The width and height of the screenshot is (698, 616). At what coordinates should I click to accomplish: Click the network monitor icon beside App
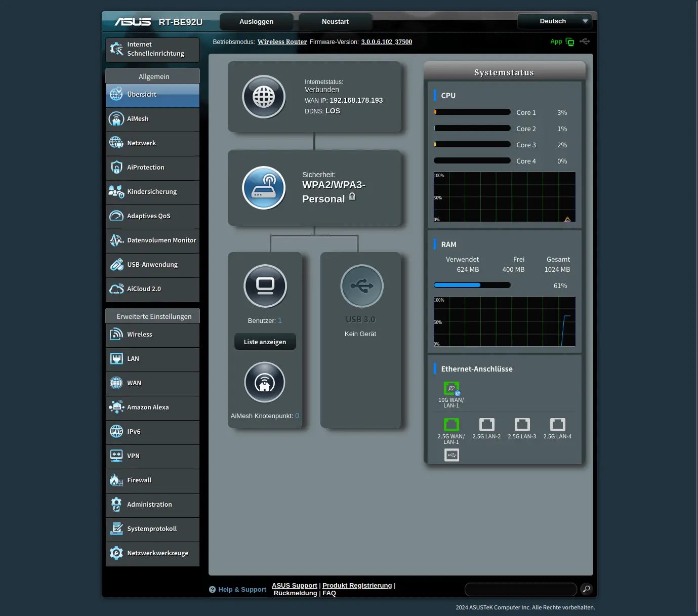point(570,42)
